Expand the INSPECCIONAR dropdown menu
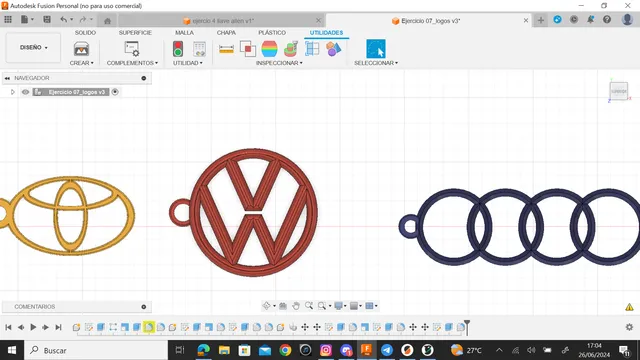The width and height of the screenshot is (640, 360). [x=279, y=63]
